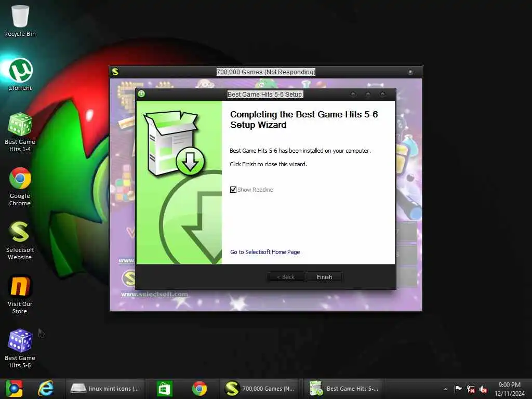Viewport: 532px width, 399px height.
Task: Switch to 700,000 Games taskbar button
Action: (260, 389)
